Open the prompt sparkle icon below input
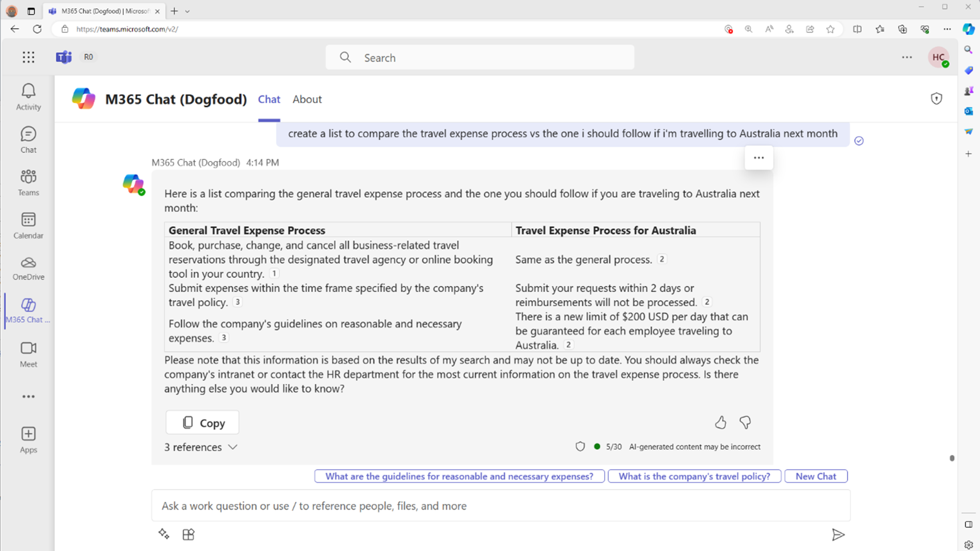The width and height of the screenshot is (980, 551). coord(164,534)
